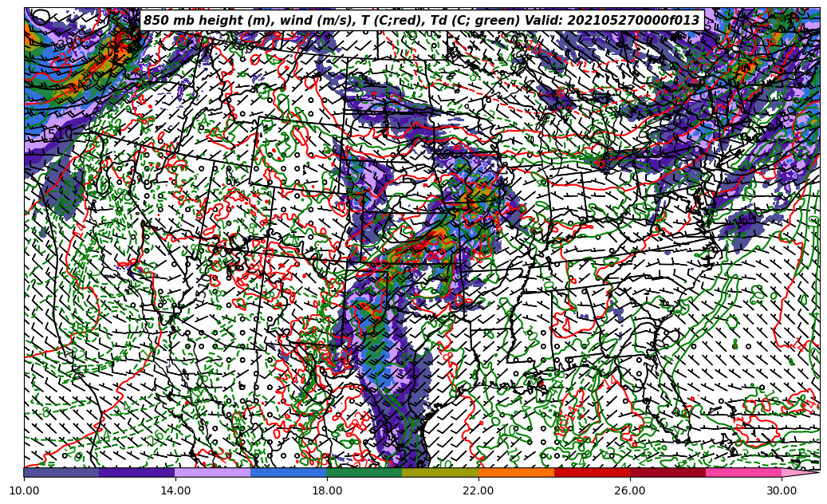Click the 10.00 colorbar tick label
The image size is (827, 504).
(24, 490)
